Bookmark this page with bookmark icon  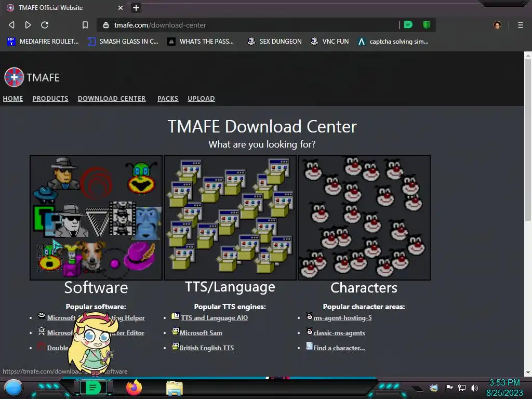pos(85,25)
